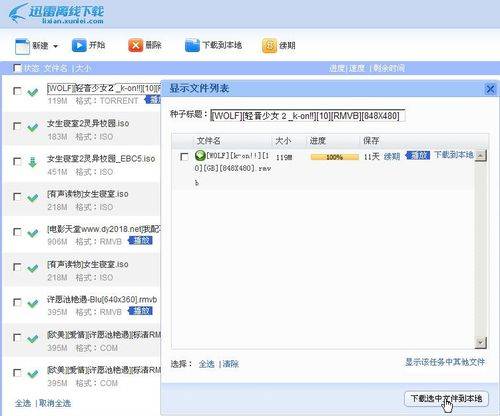Check the second [有声读物]女生寝室.iso checkbox
This screenshot has height=416, width=500.
click(x=17, y=267)
